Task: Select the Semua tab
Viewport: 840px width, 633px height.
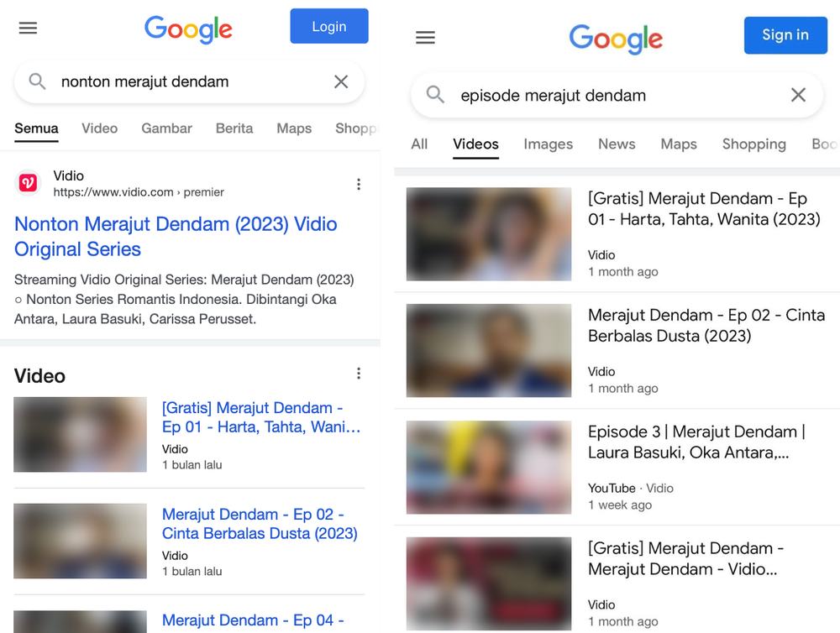Action: 36,128
